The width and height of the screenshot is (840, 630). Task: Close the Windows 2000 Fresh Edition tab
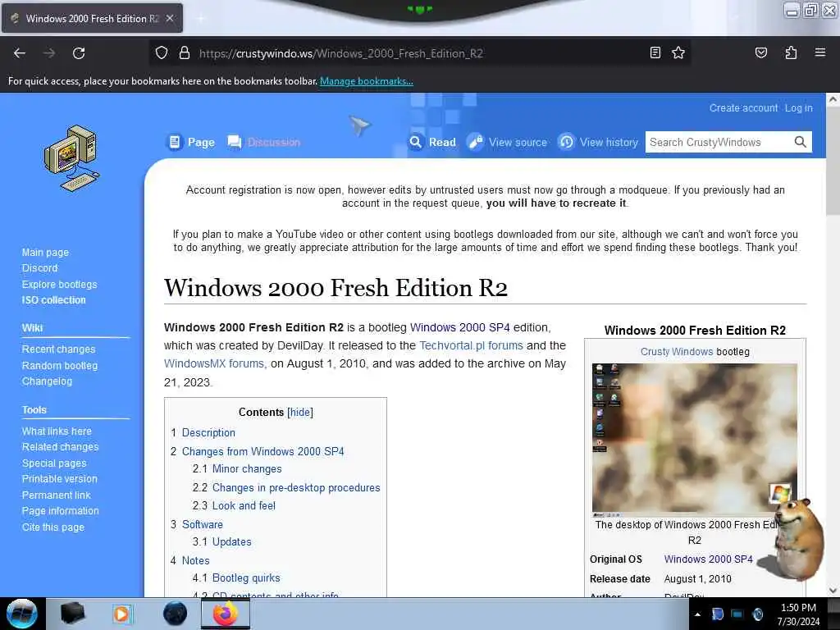(x=170, y=18)
